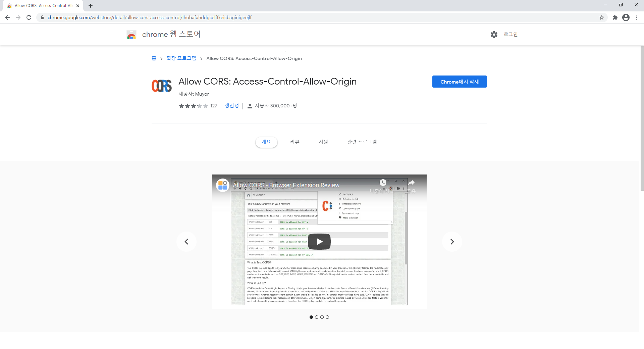The image size is (644, 349).
Task: Select the fourth carousel dot
Action: click(327, 317)
